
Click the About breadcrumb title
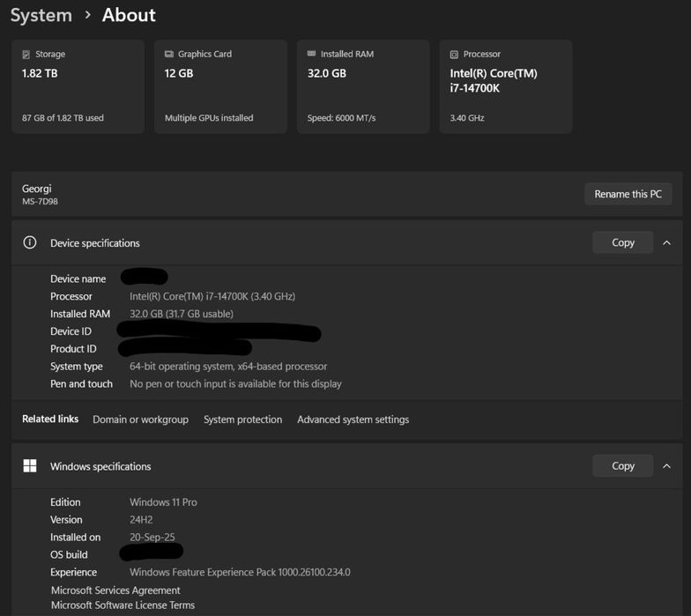(129, 16)
